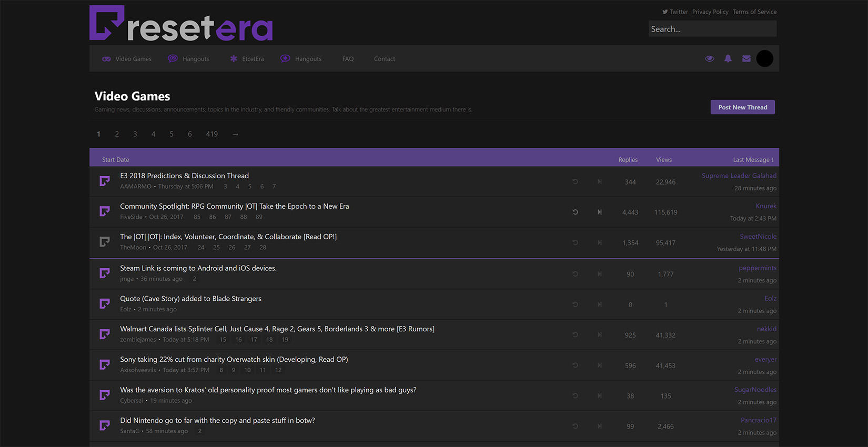Screen dimensions: 868x447
Task: Click thread icon for Kratos thread
Action: tap(105, 395)
